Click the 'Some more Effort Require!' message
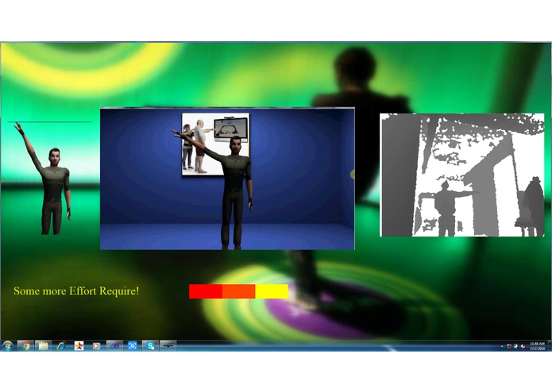Screen dimensions: 552x392 click(76, 291)
